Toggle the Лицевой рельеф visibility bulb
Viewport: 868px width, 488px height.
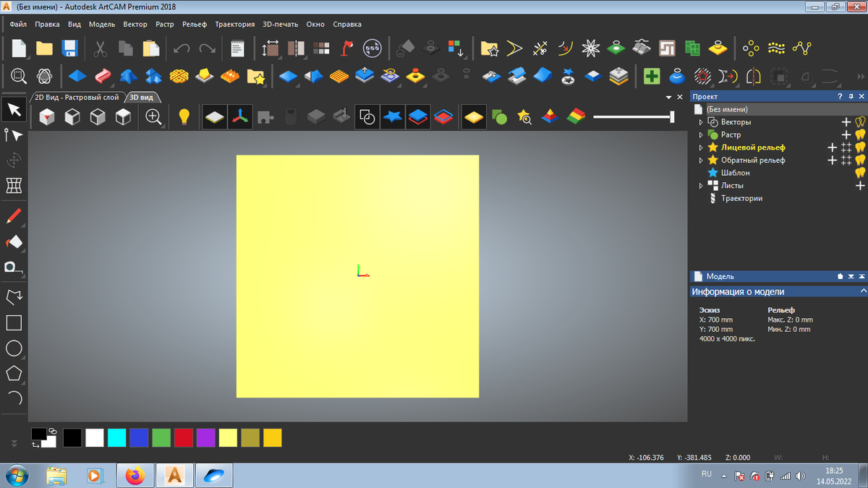tap(860, 147)
